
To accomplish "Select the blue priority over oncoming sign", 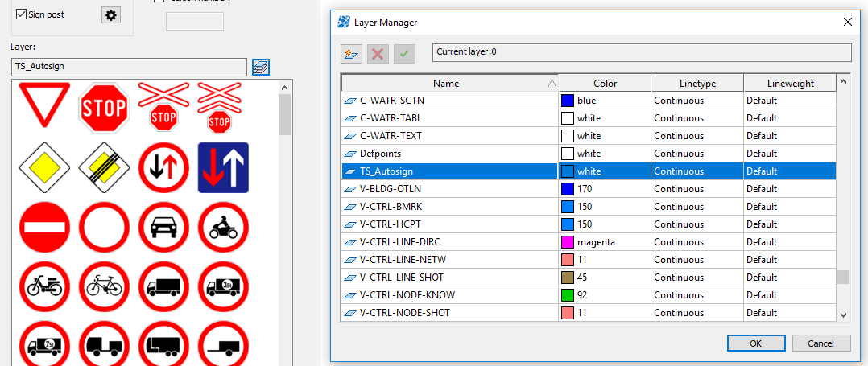I will pos(223,167).
